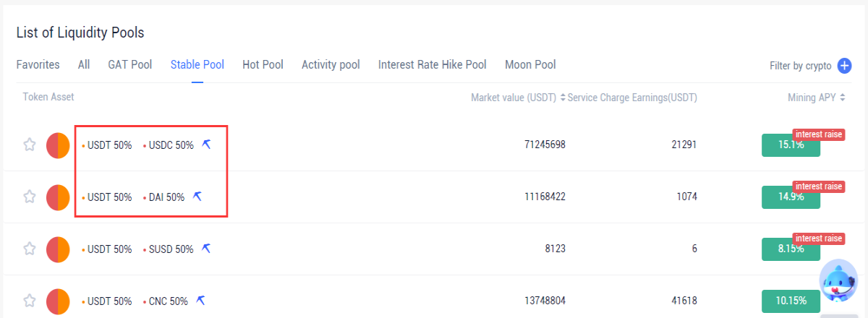
Task: Click the mining pickaxe icon beside DAI 50%
Action: 197,197
